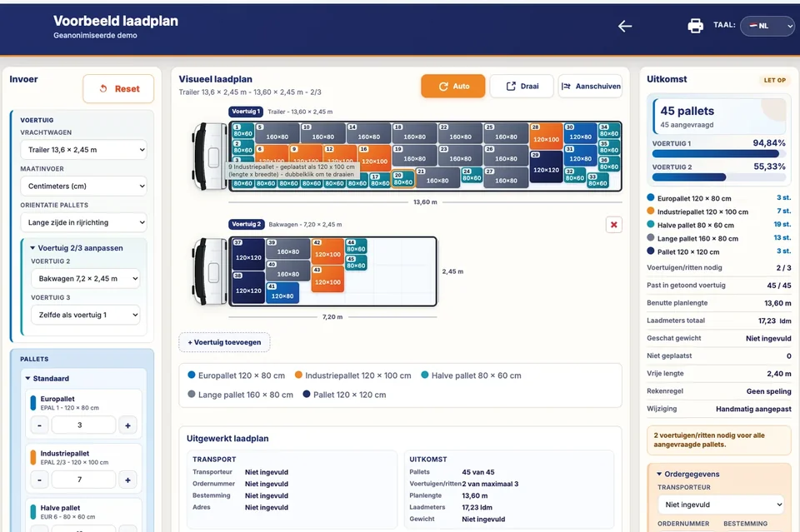Click the Auto arrange button

452,86
